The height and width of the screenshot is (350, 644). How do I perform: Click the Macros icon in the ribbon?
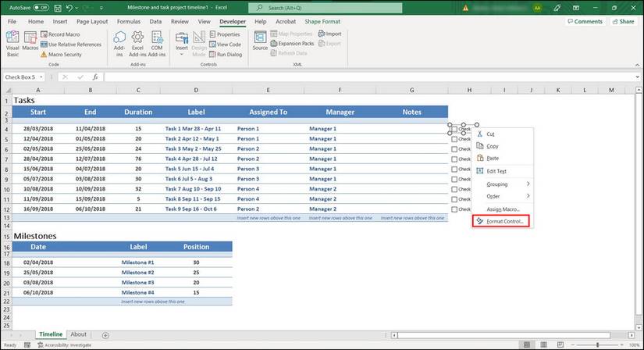pos(30,44)
